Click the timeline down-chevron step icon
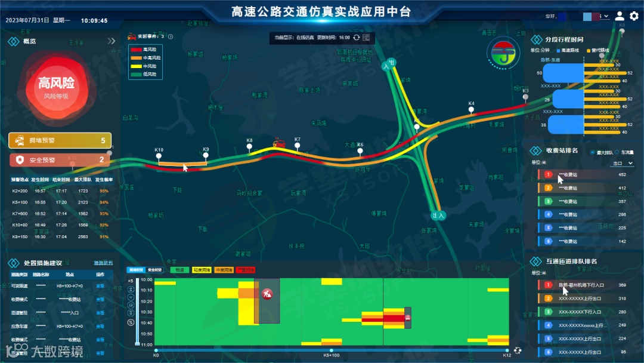The image size is (644, 363). pyautogui.click(x=131, y=297)
